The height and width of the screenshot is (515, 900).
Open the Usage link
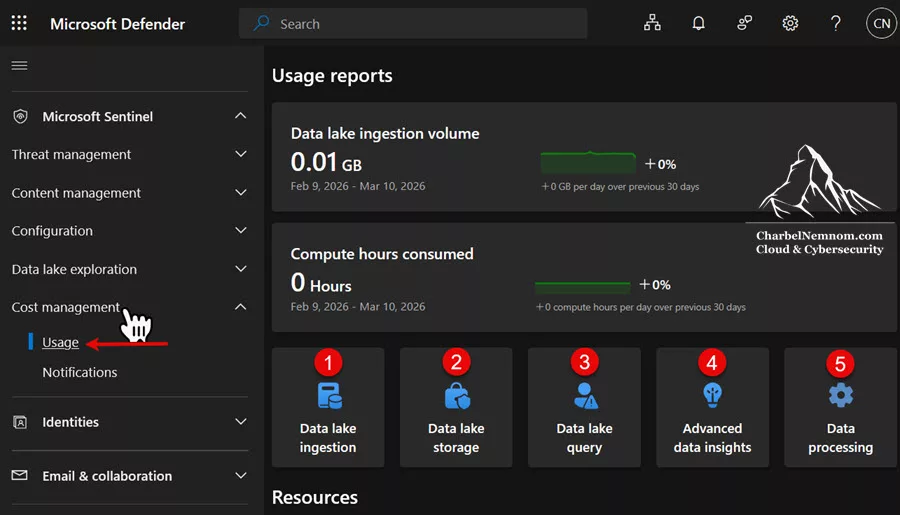[x=60, y=342]
